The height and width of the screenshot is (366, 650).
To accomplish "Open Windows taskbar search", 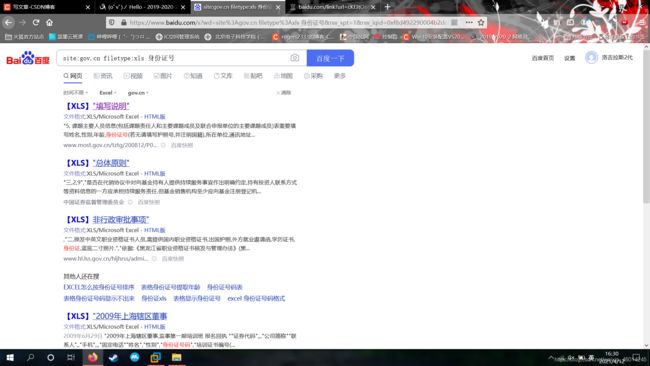I will 30,357.
